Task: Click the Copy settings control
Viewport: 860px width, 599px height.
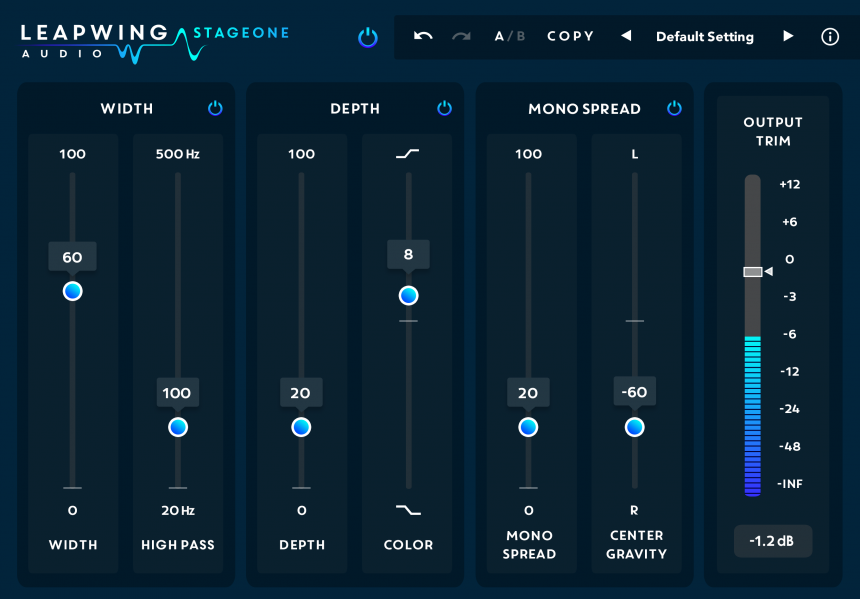Action: tap(570, 36)
